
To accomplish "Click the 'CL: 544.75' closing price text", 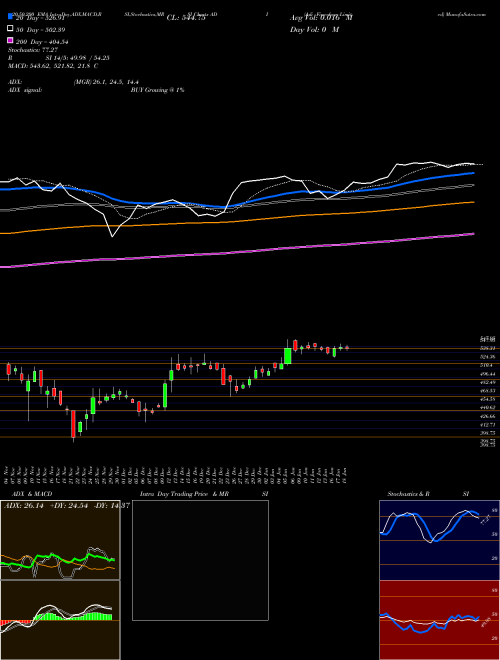I will coord(186,18).
